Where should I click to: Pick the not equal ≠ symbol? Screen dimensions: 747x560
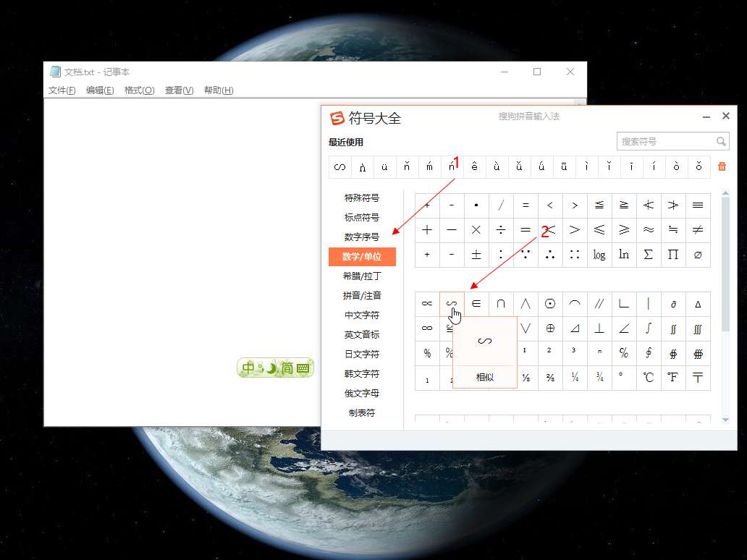click(698, 230)
